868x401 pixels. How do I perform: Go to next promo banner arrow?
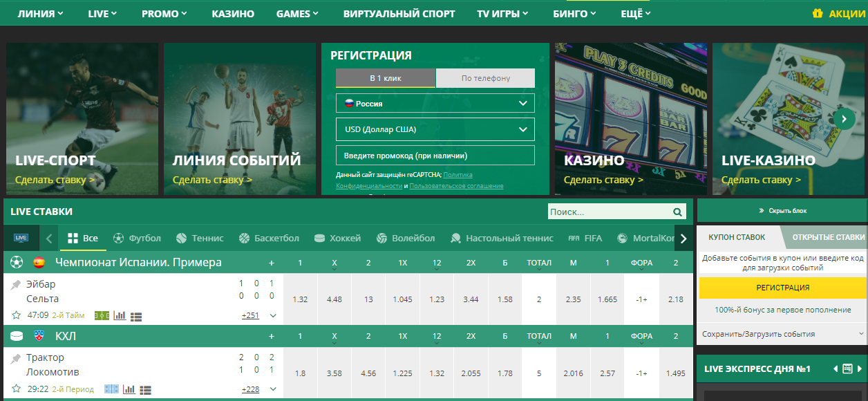tap(844, 118)
